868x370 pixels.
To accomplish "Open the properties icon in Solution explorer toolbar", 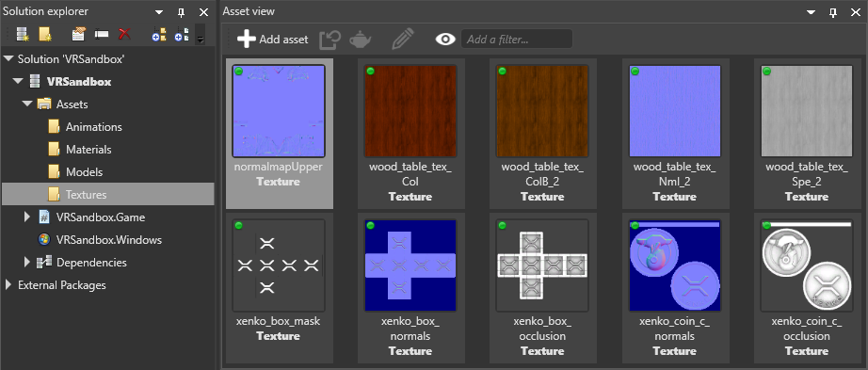I will click(78, 34).
